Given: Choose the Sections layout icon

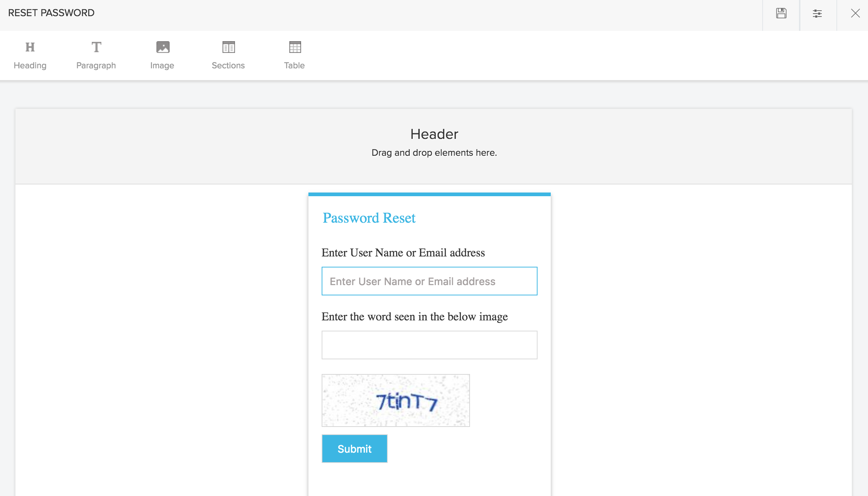Looking at the screenshot, I should (228, 47).
